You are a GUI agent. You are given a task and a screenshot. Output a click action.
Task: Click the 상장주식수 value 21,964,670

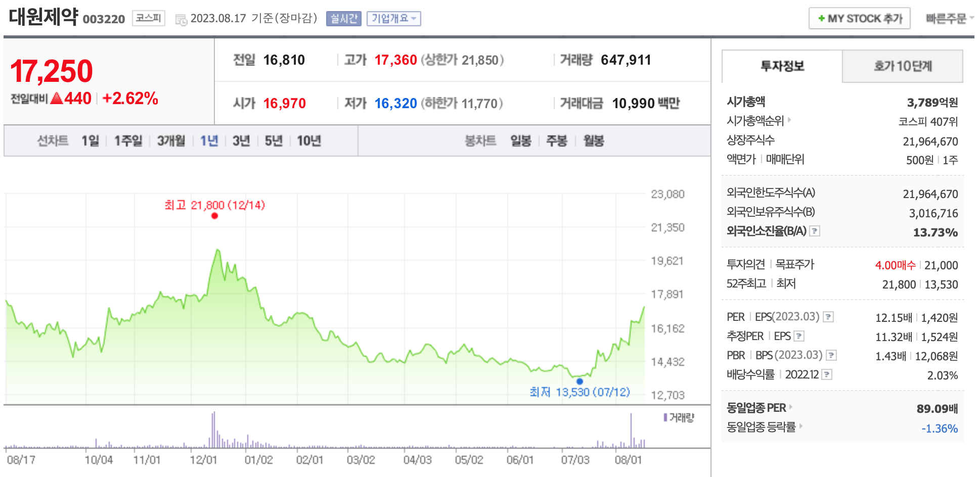coord(930,141)
